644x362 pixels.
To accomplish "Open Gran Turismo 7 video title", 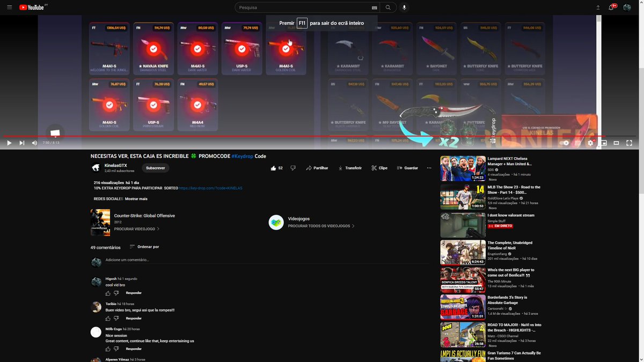I will point(514,356).
